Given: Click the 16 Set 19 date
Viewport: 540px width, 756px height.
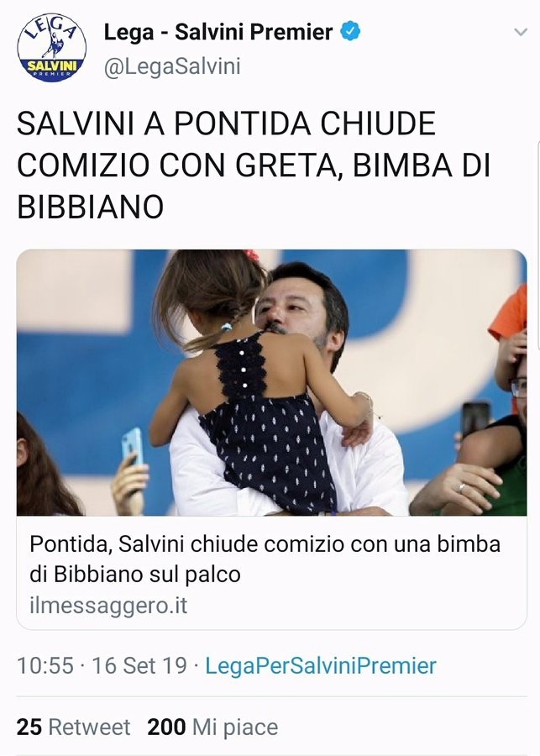Looking at the screenshot, I should pos(139,666).
